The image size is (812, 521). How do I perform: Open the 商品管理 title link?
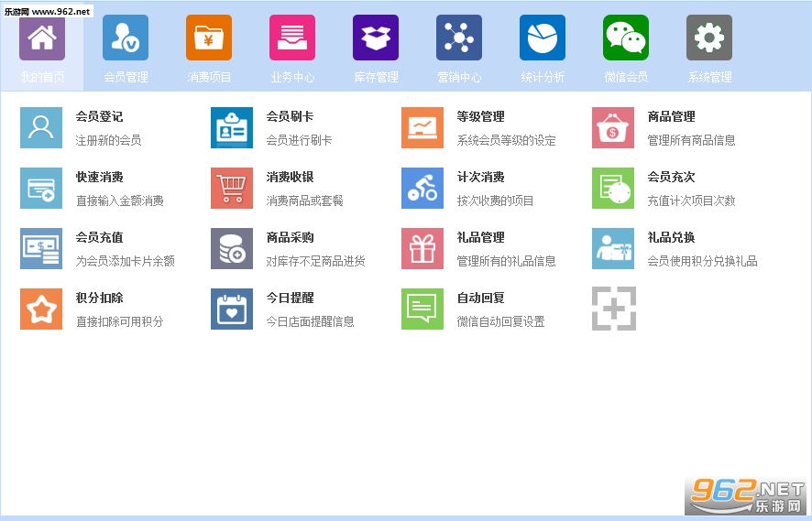click(x=671, y=116)
